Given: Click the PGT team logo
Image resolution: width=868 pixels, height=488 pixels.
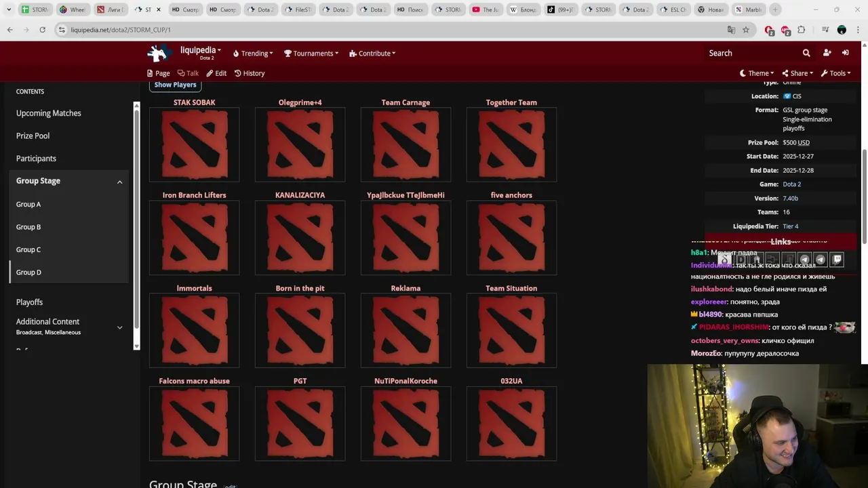Looking at the screenshot, I should point(300,424).
